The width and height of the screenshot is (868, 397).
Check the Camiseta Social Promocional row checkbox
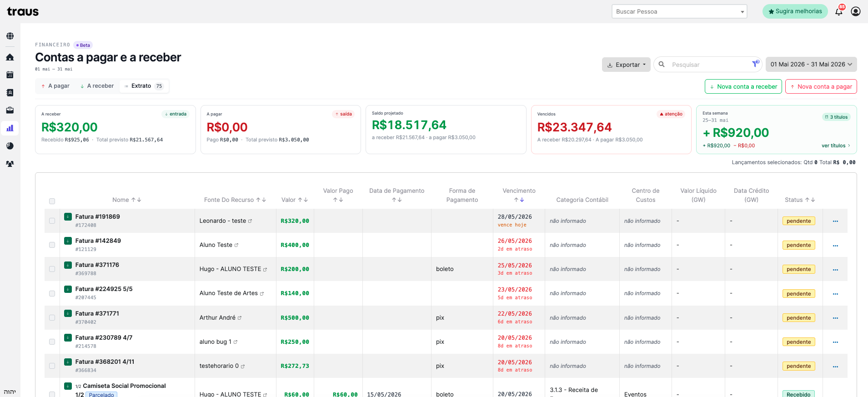[x=52, y=394]
